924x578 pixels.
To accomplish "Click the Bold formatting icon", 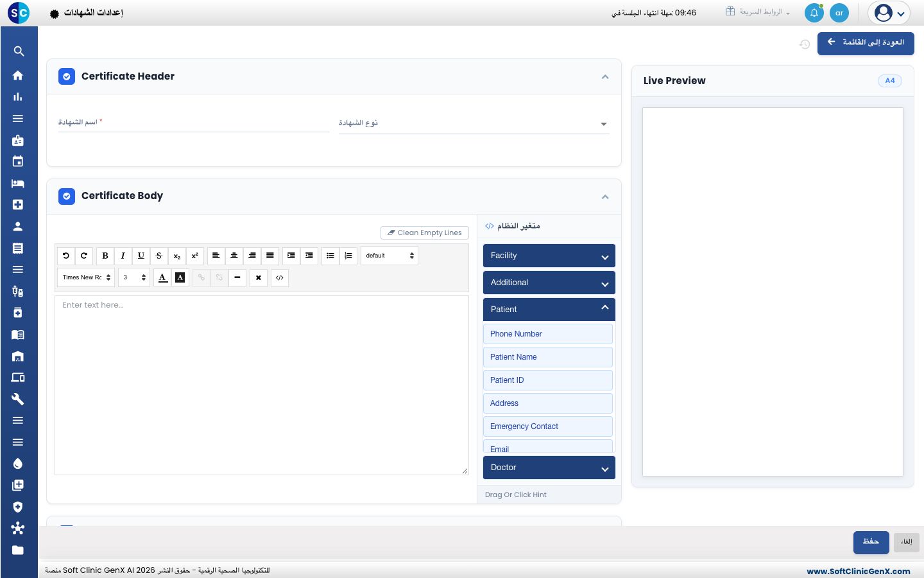I will coord(105,256).
